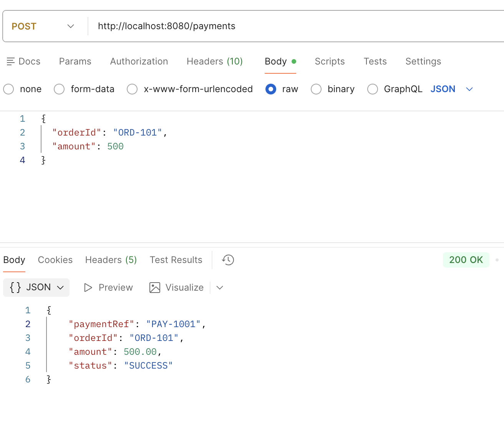This screenshot has width=504, height=440.
Task: Choose x-www-form-urlencoded body type
Action: pyautogui.click(x=132, y=89)
